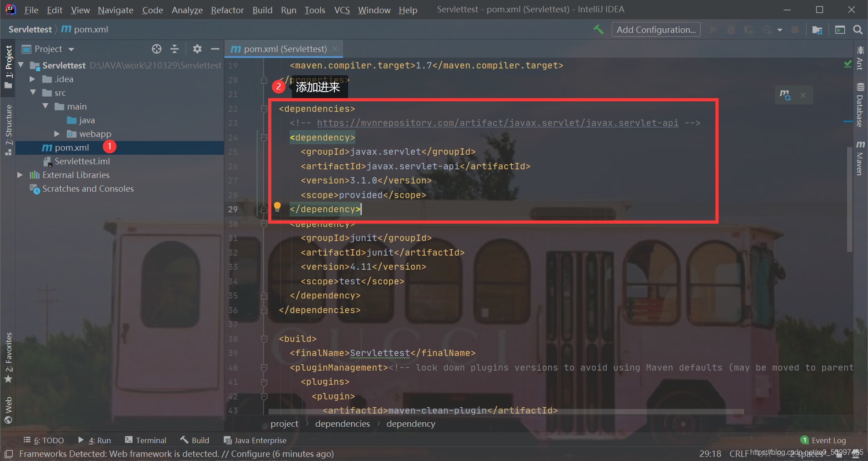Open the 6: TODO tool window
The image size is (868, 461).
click(x=43, y=440)
